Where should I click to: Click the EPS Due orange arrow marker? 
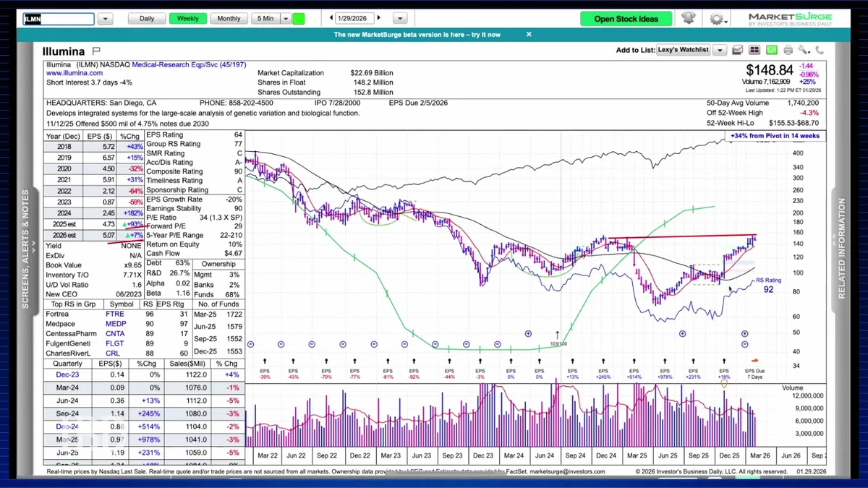pyautogui.click(x=754, y=360)
